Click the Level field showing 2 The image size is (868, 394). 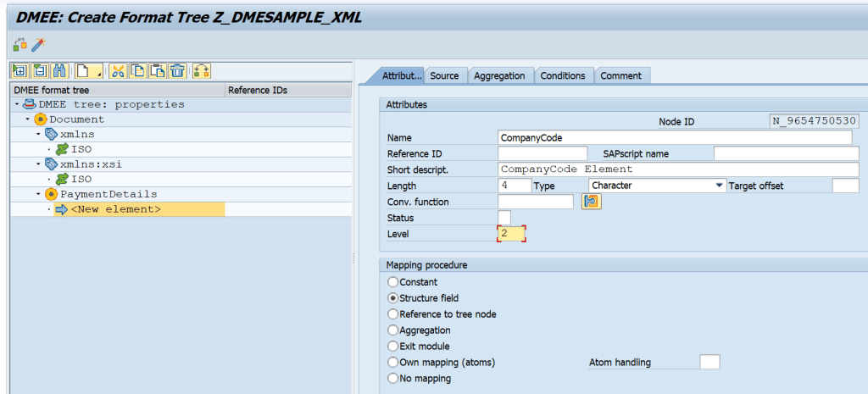511,234
